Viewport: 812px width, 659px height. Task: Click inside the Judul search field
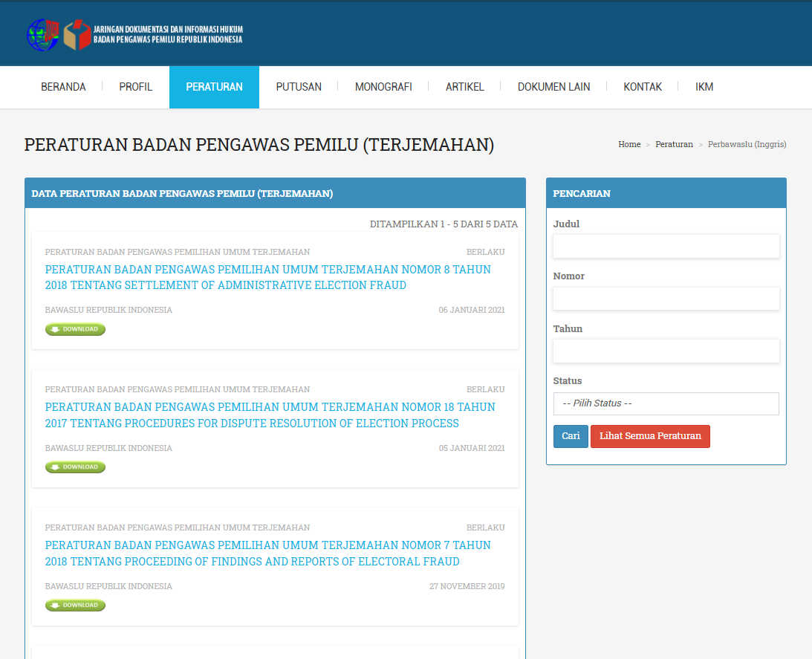coord(666,246)
